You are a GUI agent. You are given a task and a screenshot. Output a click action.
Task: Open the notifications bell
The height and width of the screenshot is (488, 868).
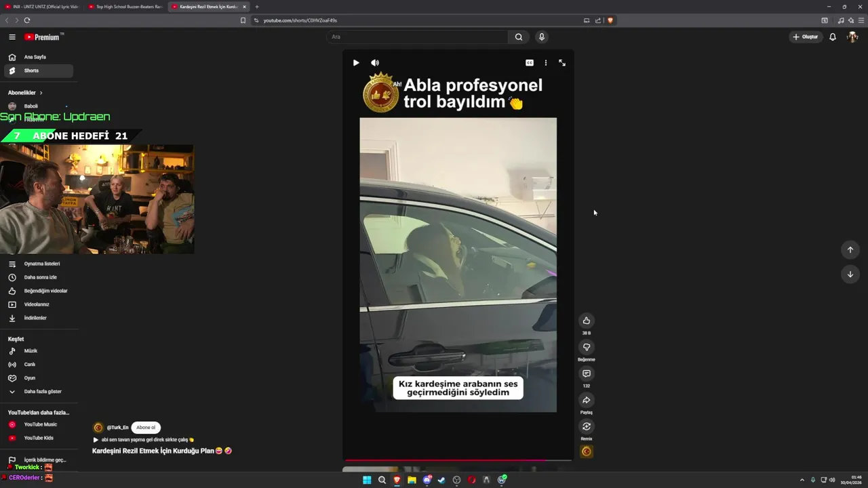(833, 37)
